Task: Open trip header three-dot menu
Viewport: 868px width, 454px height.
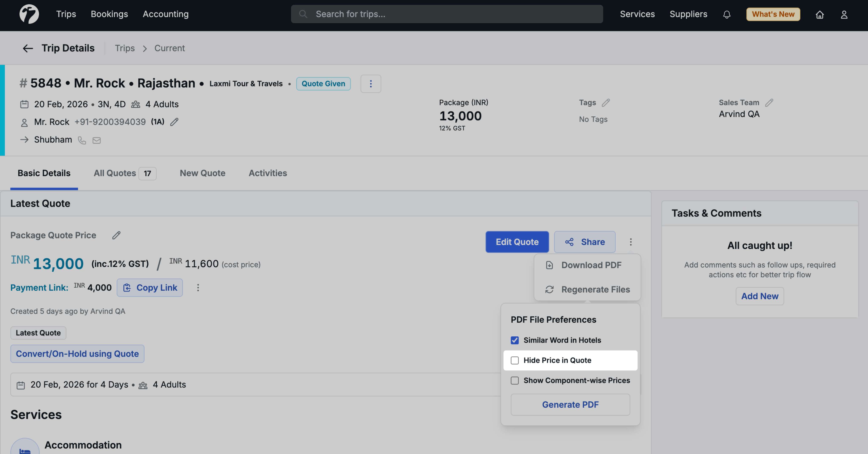Action: pyautogui.click(x=371, y=84)
